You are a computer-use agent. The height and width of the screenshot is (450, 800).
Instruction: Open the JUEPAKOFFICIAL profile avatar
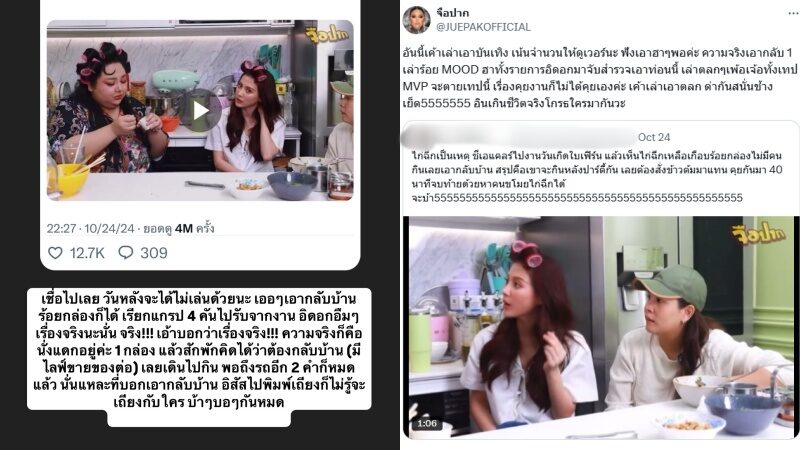416,20
